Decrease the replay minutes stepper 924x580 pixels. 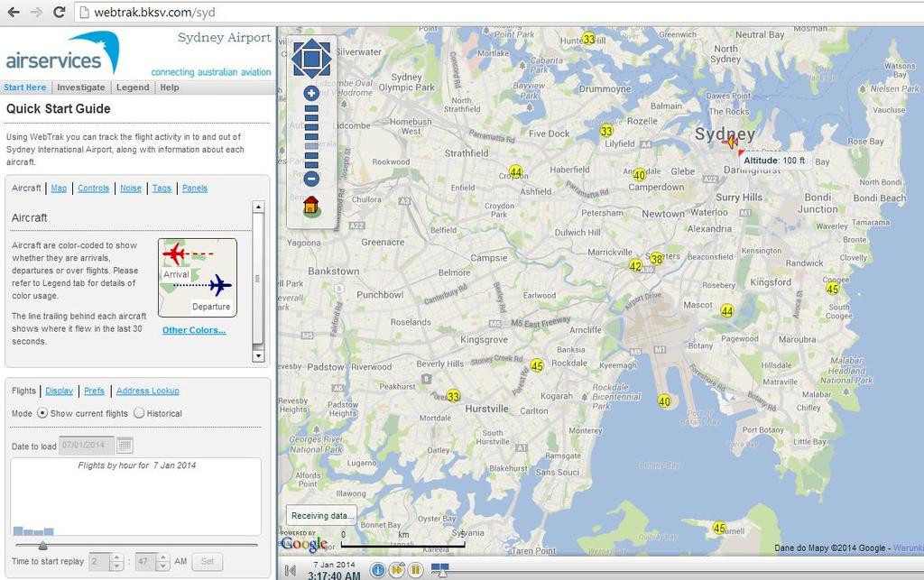(162, 566)
